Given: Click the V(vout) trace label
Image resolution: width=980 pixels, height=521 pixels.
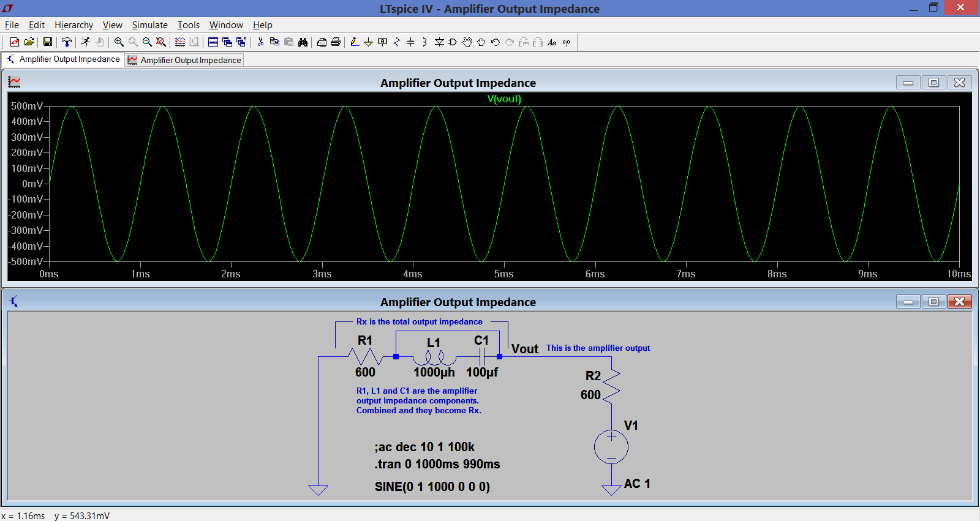Looking at the screenshot, I should [504, 99].
